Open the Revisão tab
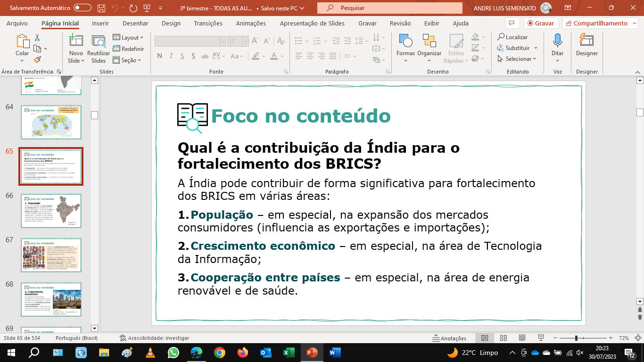The height and width of the screenshot is (362, 644). coord(401,24)
